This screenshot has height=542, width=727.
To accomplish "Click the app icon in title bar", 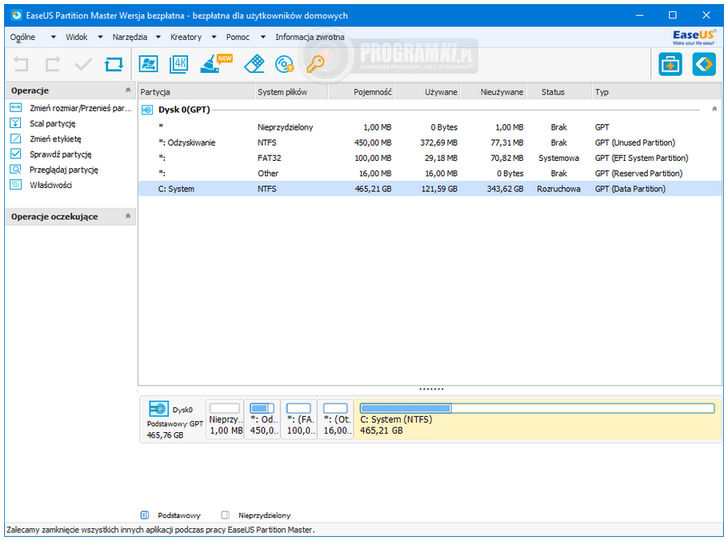I will pos(16,15).
